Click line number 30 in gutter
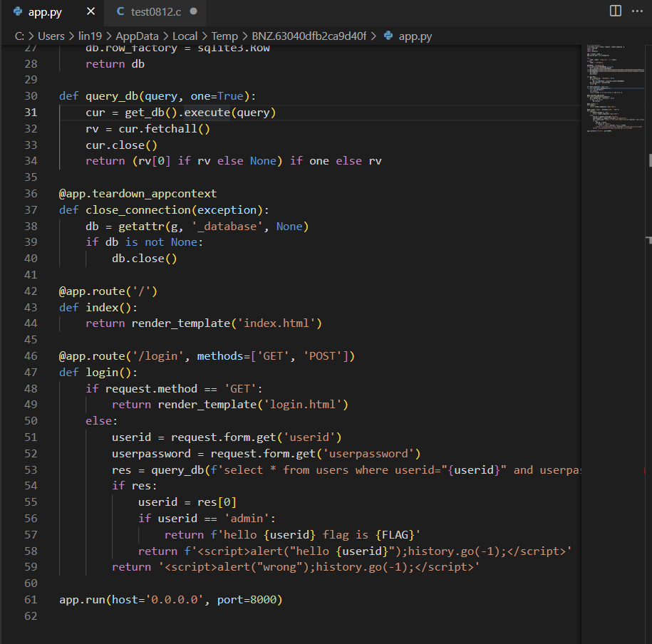Viewport: 652px width, 644px height. click(x=31, y=96)
